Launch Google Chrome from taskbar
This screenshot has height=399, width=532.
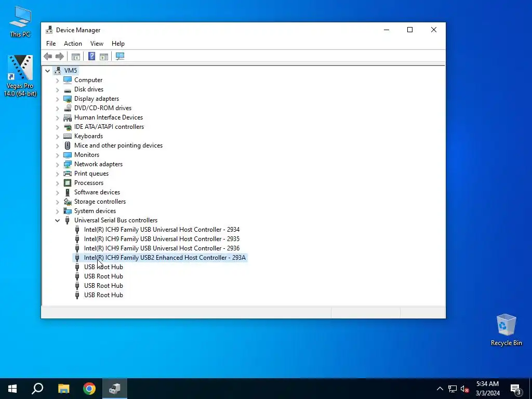tap(89, 389)
